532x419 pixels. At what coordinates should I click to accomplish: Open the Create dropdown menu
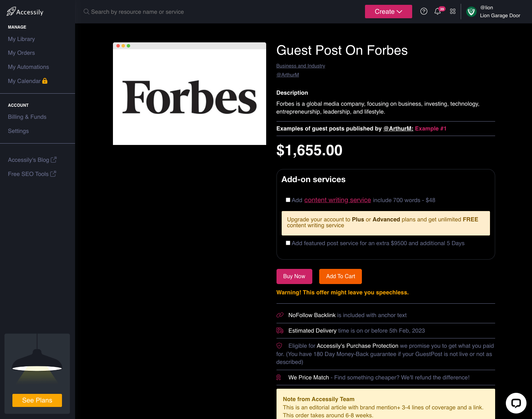point(388,11)
